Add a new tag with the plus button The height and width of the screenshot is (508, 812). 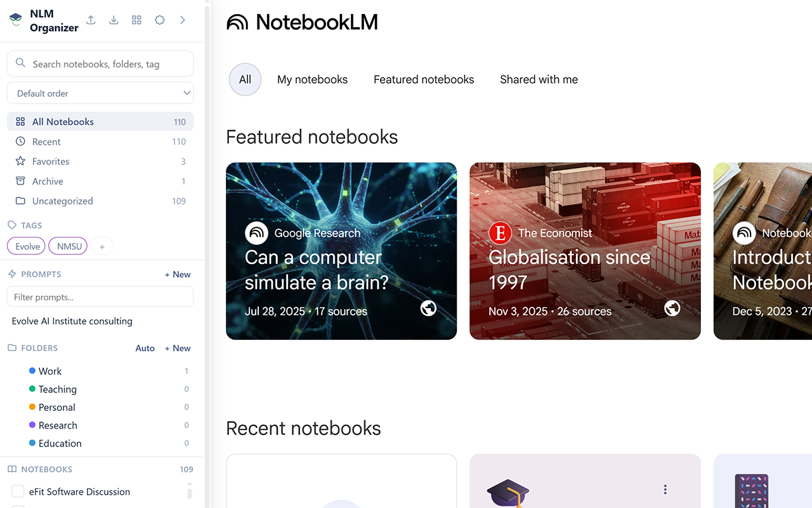tap(102, 246)
